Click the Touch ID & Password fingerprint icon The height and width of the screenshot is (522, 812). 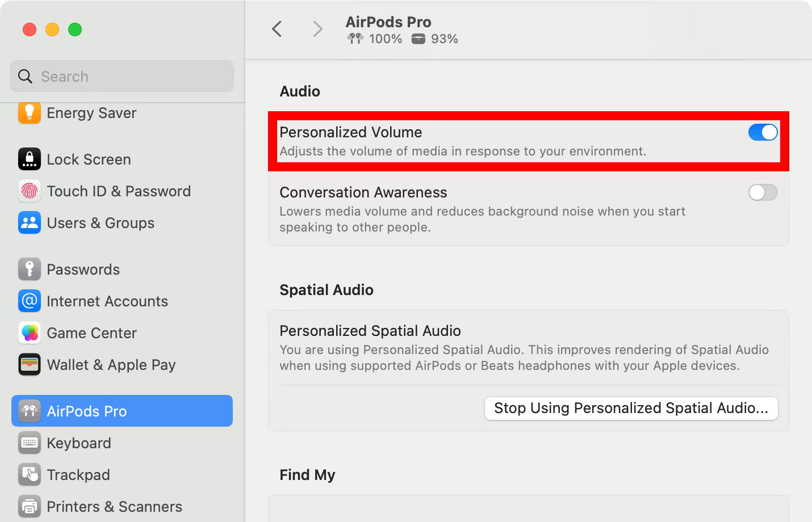[30, 191]
